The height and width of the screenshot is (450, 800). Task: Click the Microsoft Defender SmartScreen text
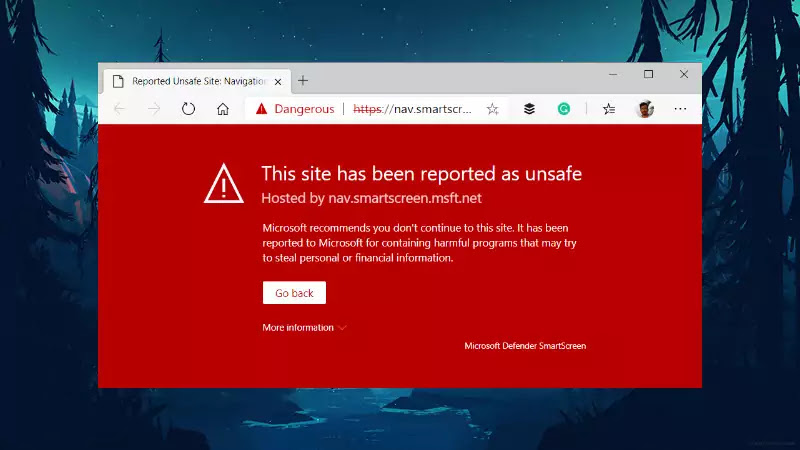click(x=525, y=346)
